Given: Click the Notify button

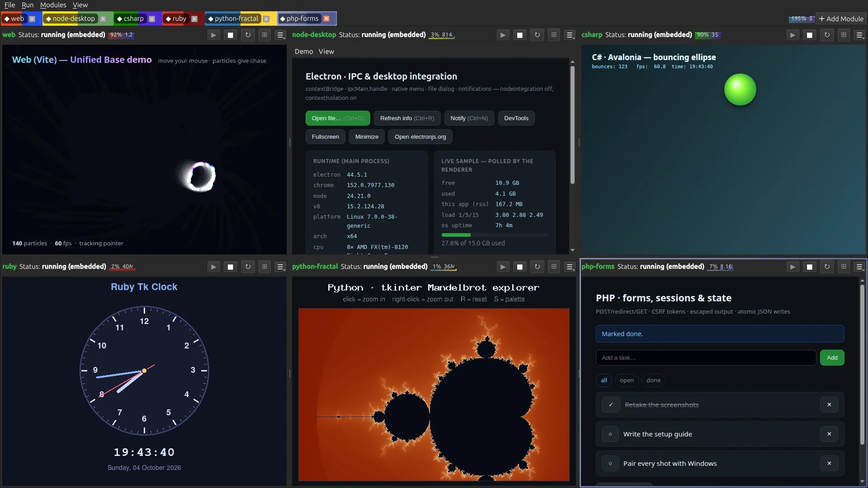Looking at the screenshot, I should click(x=469, y=118).
